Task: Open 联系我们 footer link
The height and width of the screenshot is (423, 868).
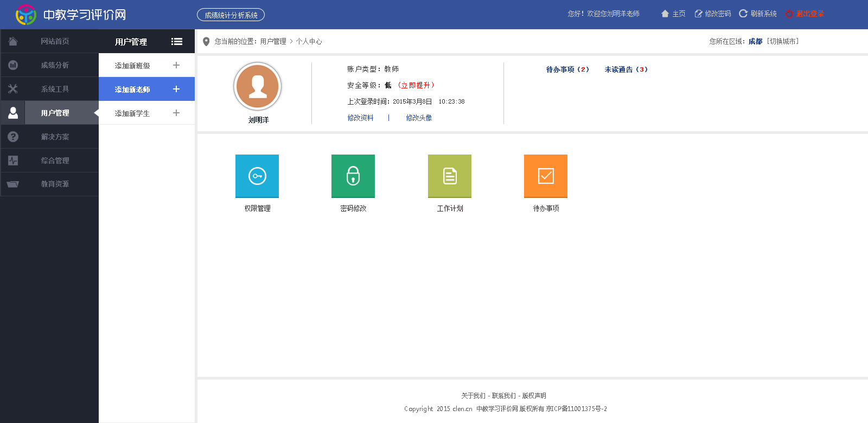Action: click(503, 396)
